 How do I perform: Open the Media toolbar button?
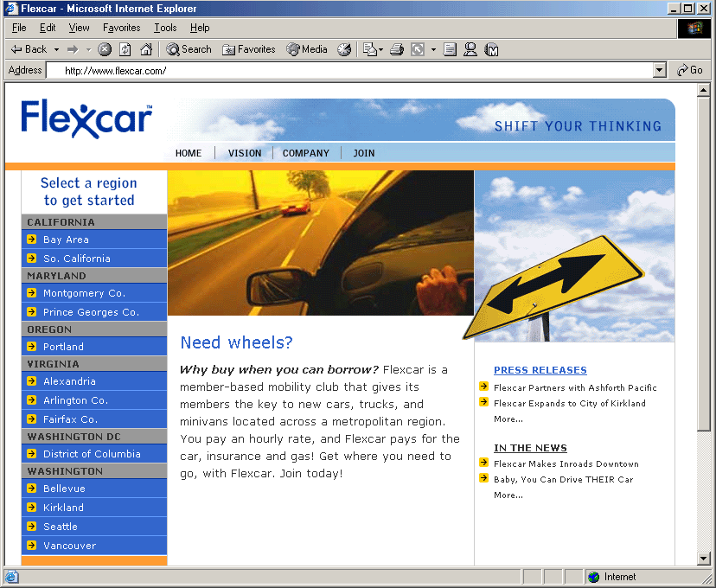307,49
